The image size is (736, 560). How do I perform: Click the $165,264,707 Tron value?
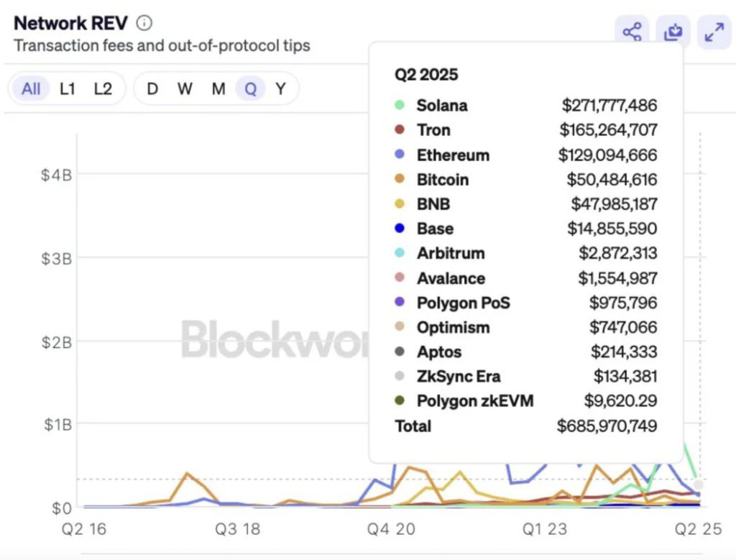coord(608,130)
